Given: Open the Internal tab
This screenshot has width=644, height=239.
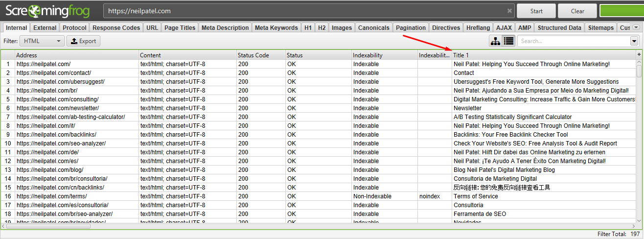Looking at the screenshot, I should point(16,28).
